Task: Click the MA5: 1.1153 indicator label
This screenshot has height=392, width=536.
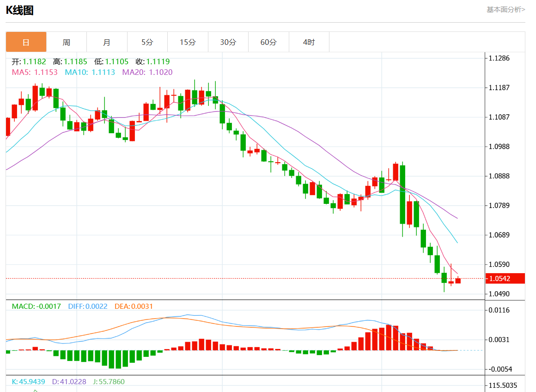Action: (35, 72)
